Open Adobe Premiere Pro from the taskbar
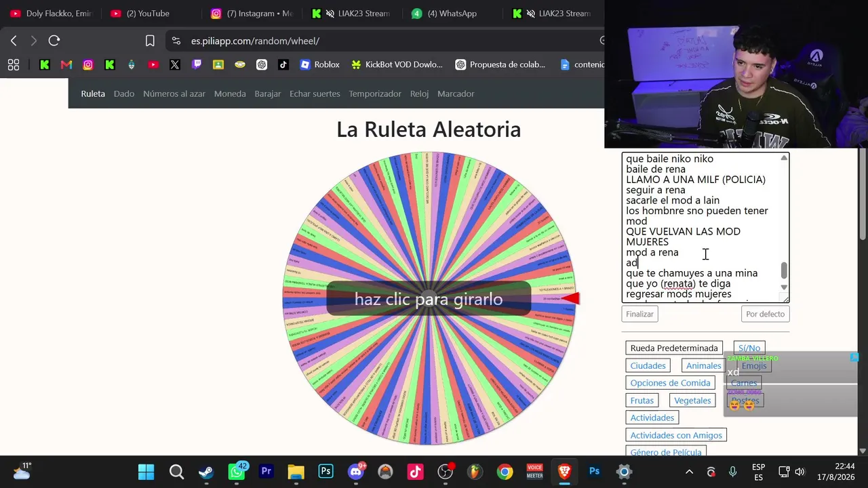The image size is (868, 488). point(267,472)
